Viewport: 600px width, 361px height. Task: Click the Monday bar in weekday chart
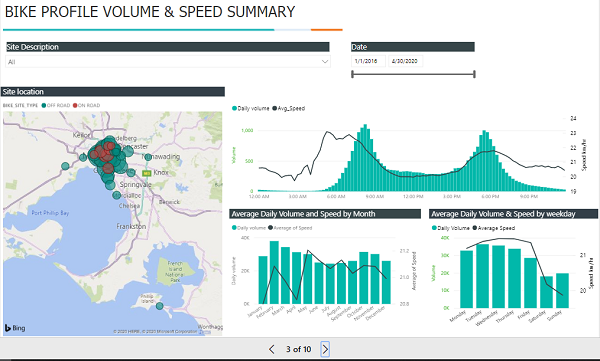(x=466, y=279)
